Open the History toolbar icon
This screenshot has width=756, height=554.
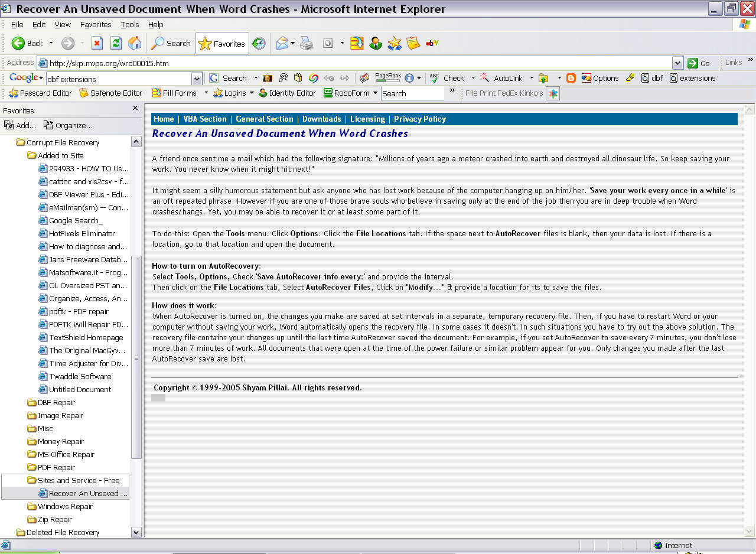(259, 43)
